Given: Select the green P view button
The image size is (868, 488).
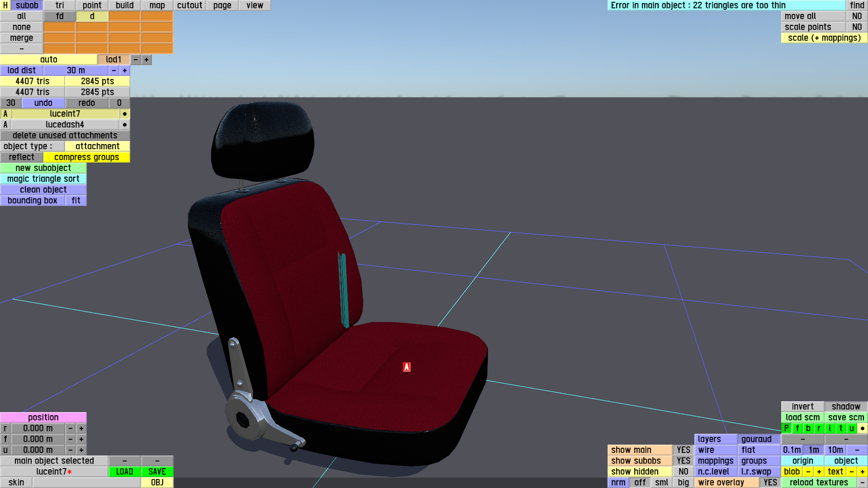Looking at the screenshot, I should click(787, 428).
